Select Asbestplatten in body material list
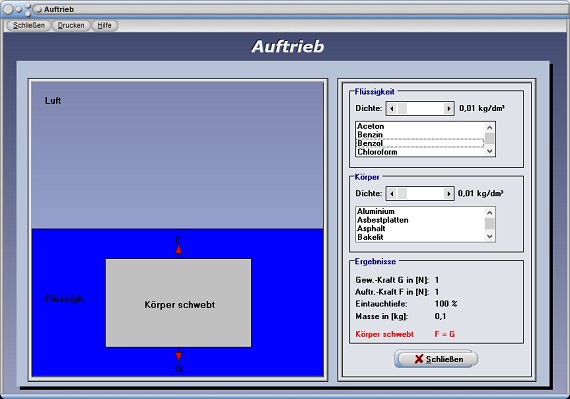This screenshot has height=399, width=570. [420, 220]
